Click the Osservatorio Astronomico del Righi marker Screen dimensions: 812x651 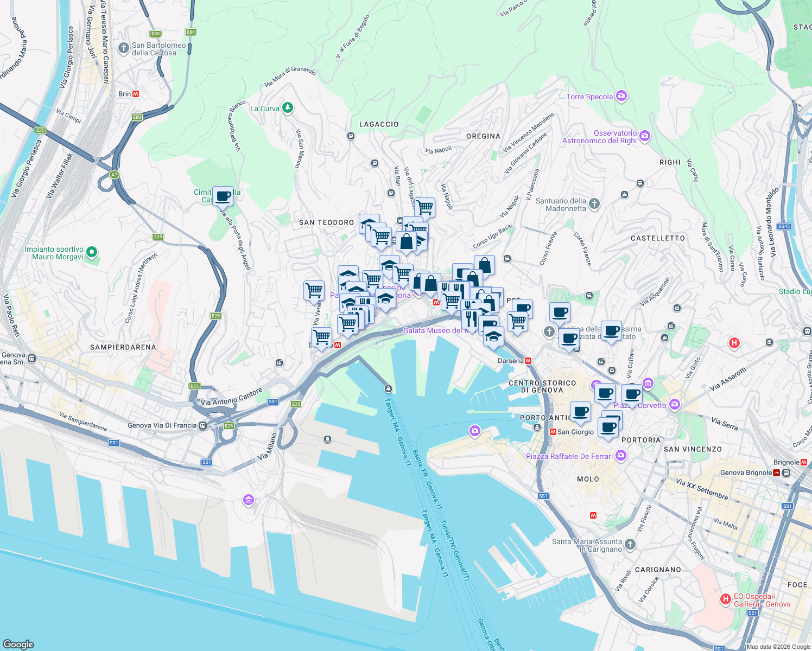pyautogui.click(x=644, y=136)
